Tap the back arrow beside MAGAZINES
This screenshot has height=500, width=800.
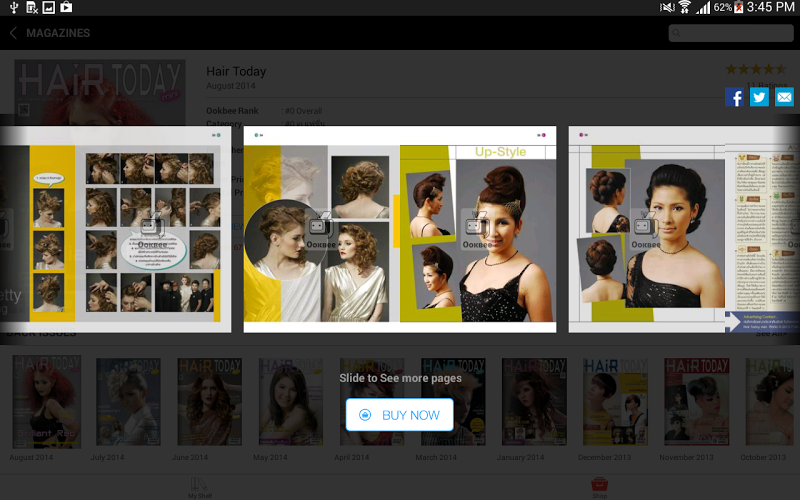pos(13,33)
